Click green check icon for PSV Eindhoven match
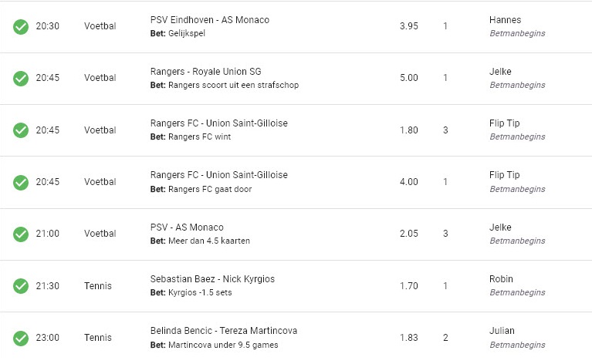Viewport: 592px width, 364px height. [21, 26]
